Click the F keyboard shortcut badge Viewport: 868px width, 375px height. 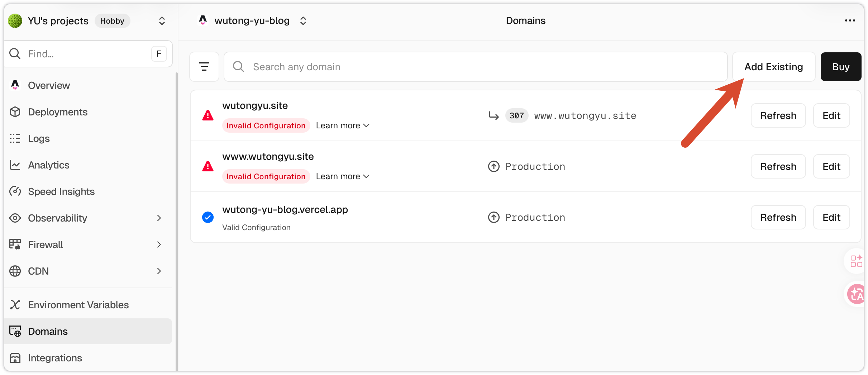pyautogui.click(x=159, y=54)
